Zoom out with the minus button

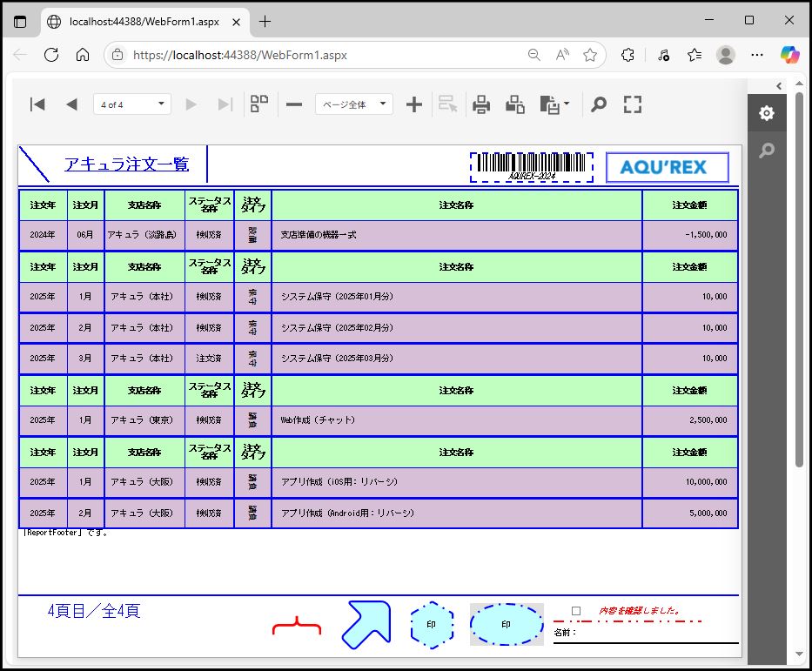(x=294, y=104)
